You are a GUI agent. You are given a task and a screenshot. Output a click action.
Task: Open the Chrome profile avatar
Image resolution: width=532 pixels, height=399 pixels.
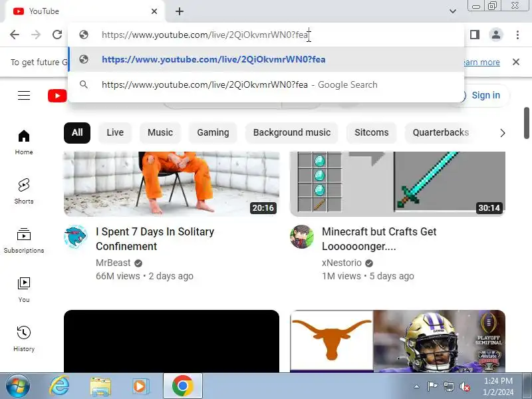pyautogui.click(x=495, y=35)
